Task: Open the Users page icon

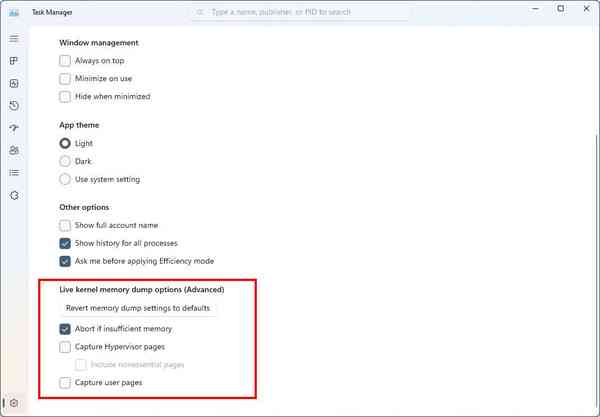Action: click(14, 150)
